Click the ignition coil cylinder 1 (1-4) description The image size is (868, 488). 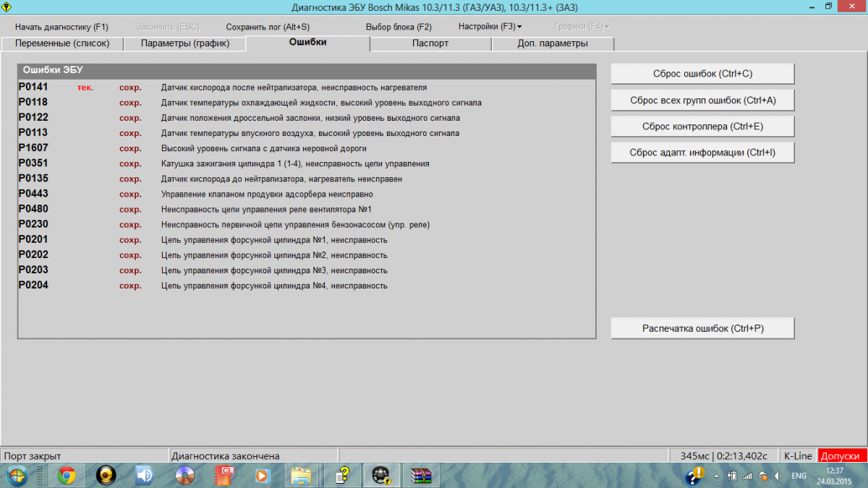[295, 164]
